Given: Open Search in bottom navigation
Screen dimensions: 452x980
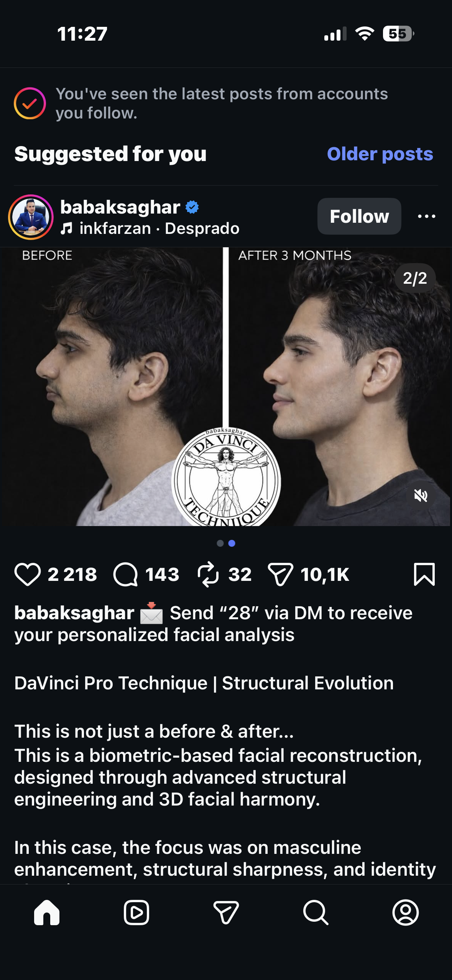Looking at the screenshot, I should coord(316,913).
